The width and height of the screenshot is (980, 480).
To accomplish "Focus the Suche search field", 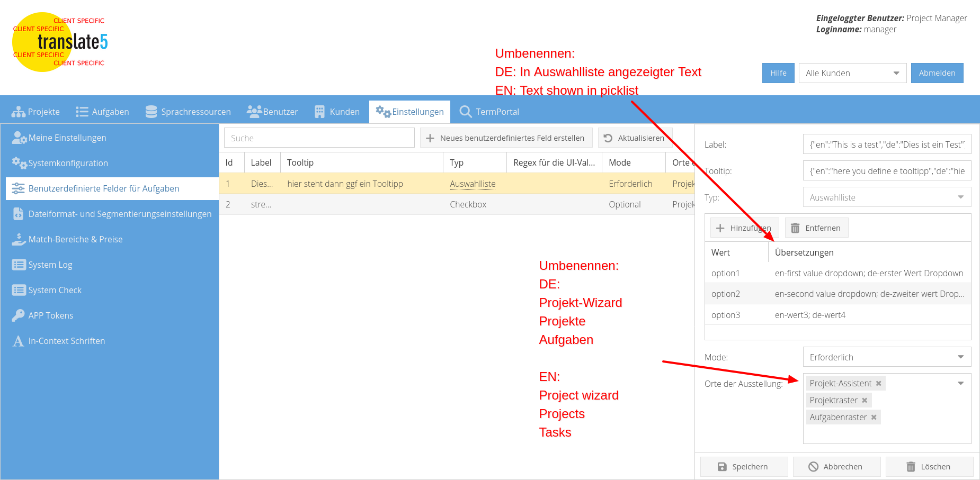I will click(319, 138).
